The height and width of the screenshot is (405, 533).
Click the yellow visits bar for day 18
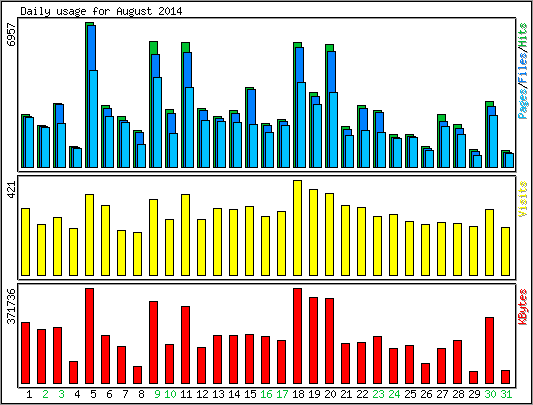pos(297,228)
